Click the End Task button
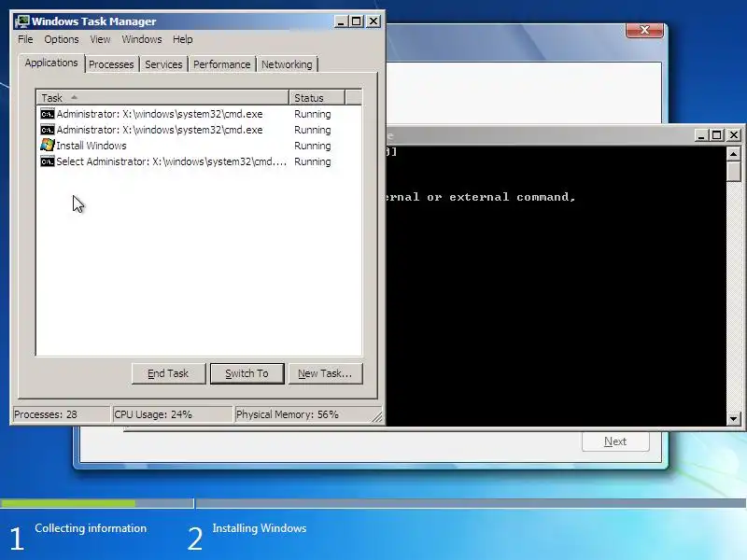Image resolution: width=747 pixels, height=560 pixels. [x=168, y=373]
